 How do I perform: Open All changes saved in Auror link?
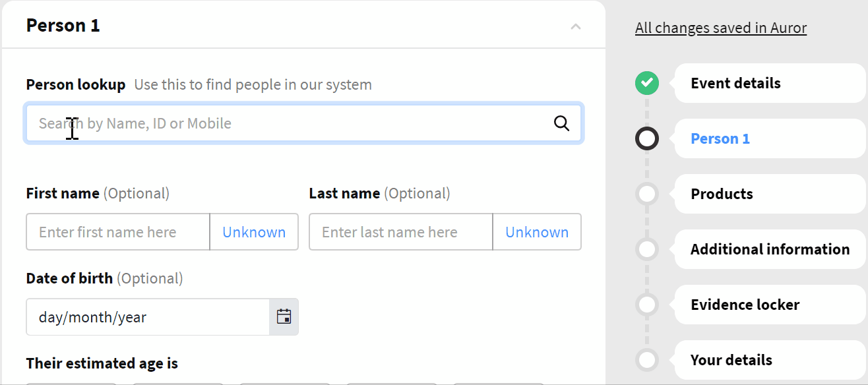point(721,28)
